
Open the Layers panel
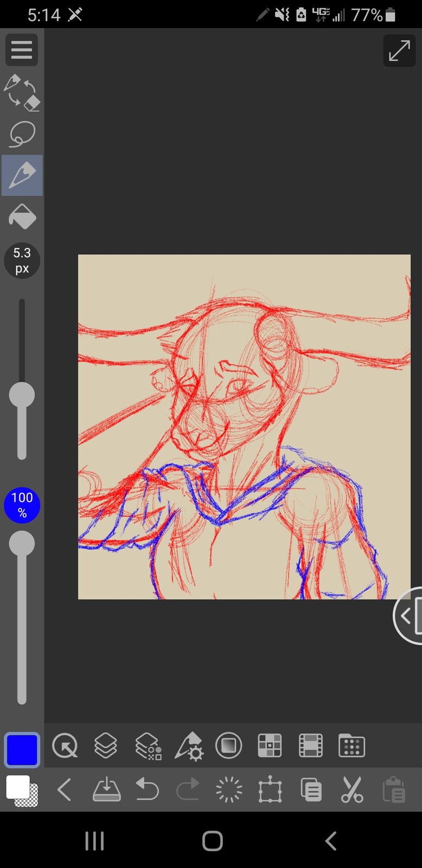106,746
